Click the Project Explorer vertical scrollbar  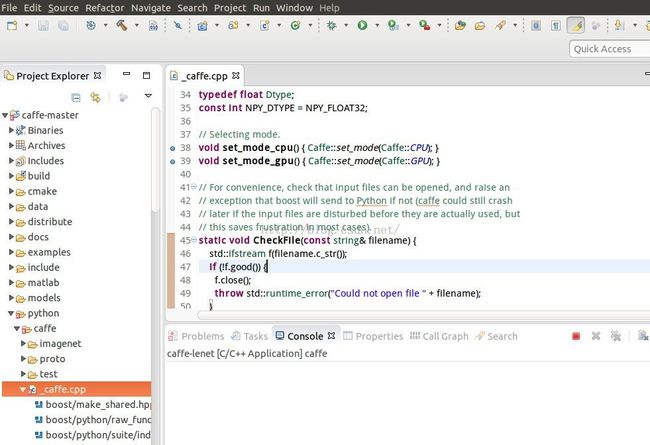pos(155,160)
